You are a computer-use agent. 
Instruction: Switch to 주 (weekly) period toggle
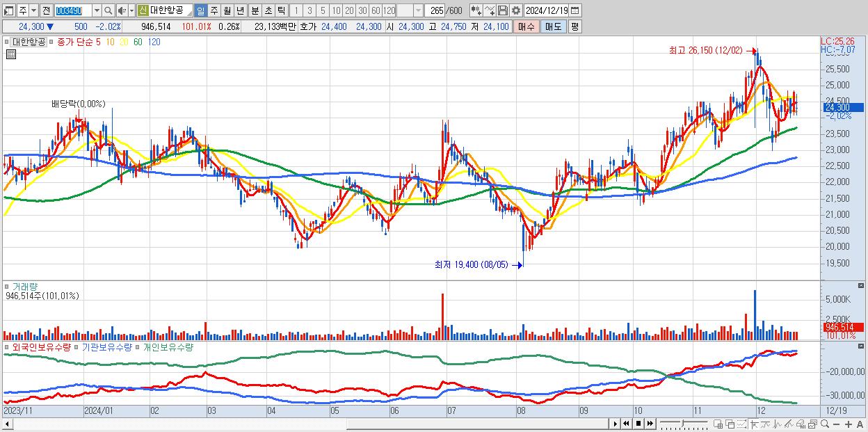click(x=213, y=10)
